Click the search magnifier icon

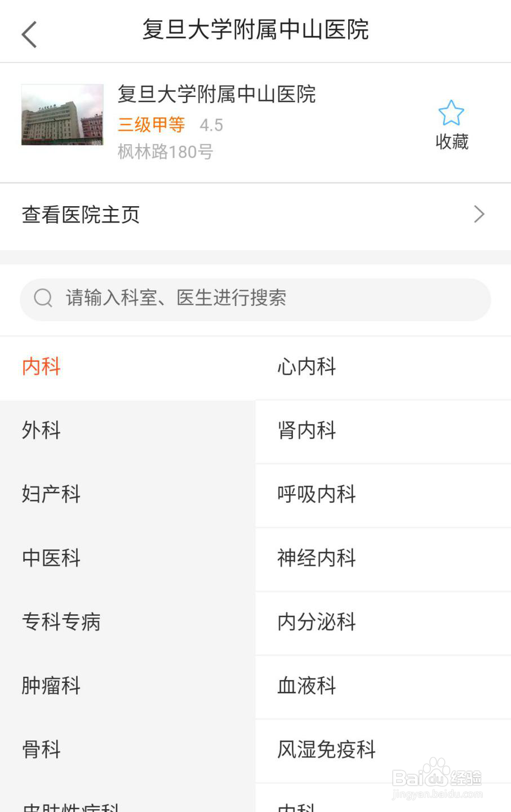click(43, 298)
